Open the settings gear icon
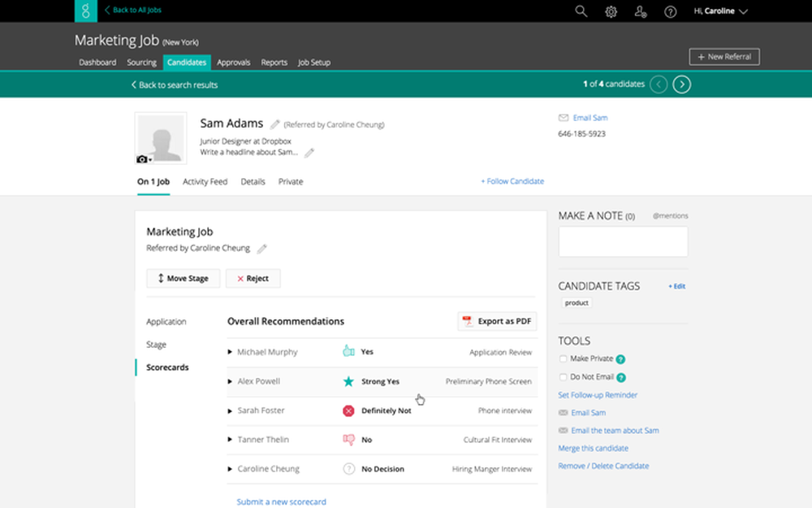The height and width of the screenshot is (508, 812). pyautogui.click(x=611, y=11)
